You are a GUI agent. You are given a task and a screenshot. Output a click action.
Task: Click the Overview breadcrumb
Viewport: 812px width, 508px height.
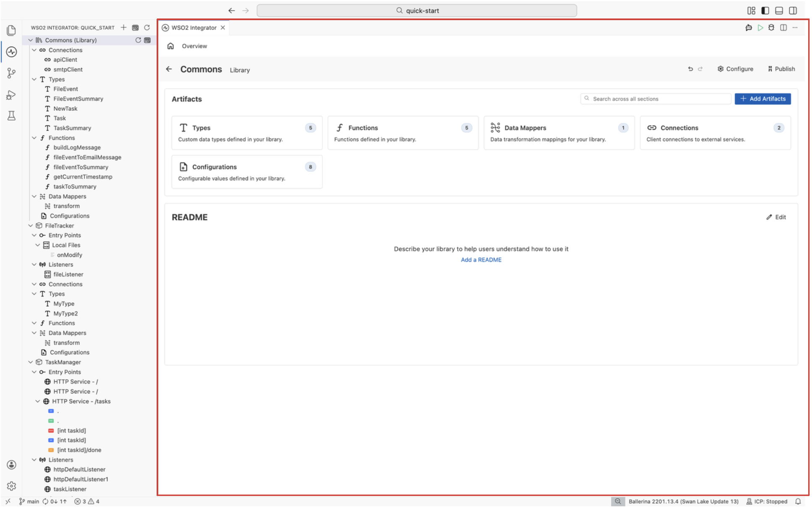pyautogui.click(x=194, y=46)
